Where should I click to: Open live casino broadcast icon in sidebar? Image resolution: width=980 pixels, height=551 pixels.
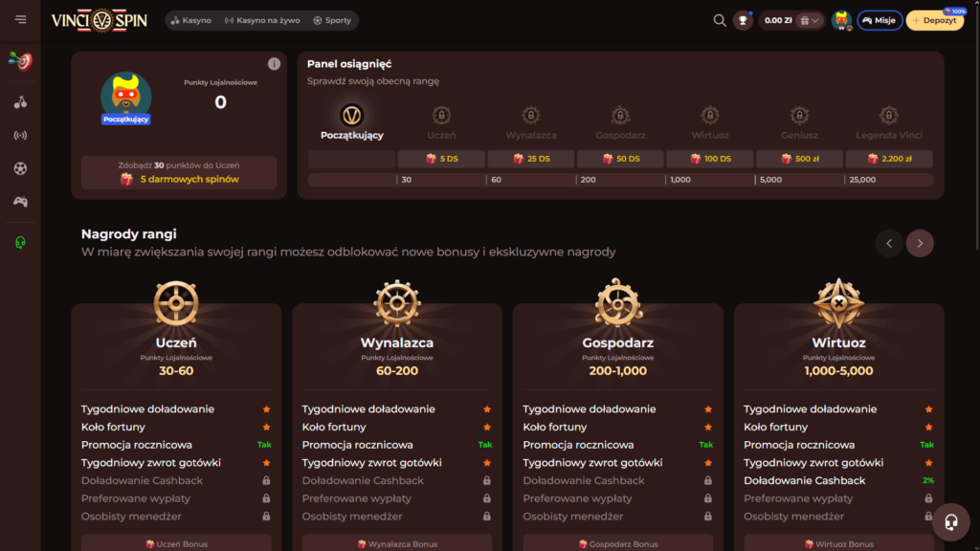[20, 135]
